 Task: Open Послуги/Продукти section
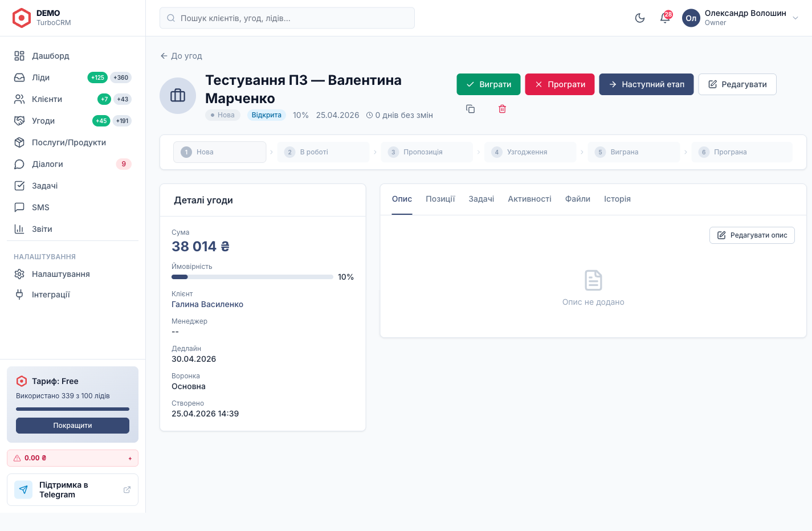[x=72, y=142]
